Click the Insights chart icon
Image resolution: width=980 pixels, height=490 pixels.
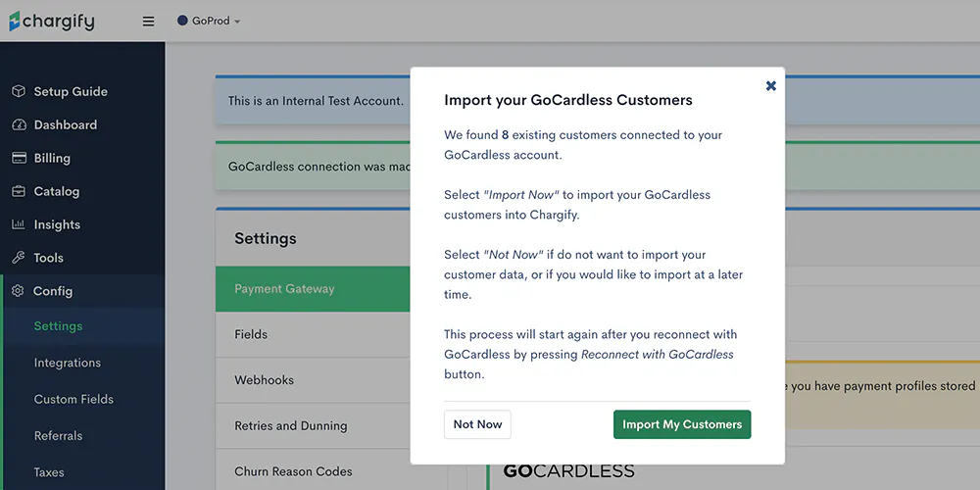(19, 224)
